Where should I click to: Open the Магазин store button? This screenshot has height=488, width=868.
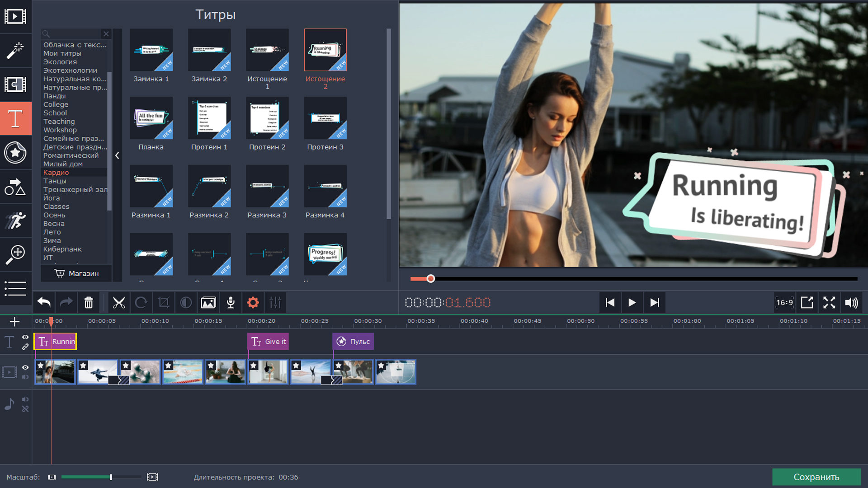click(x=76, y=273)
